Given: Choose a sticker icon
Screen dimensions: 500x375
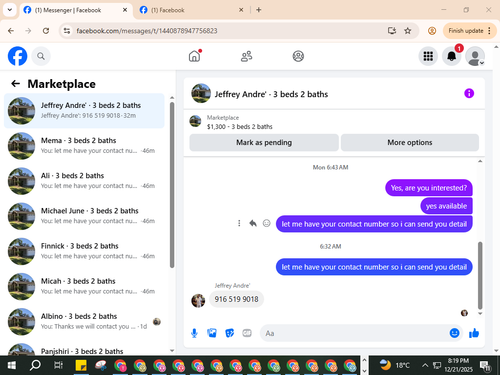Looking at the screenshot, I should click(x=230, y=333).
